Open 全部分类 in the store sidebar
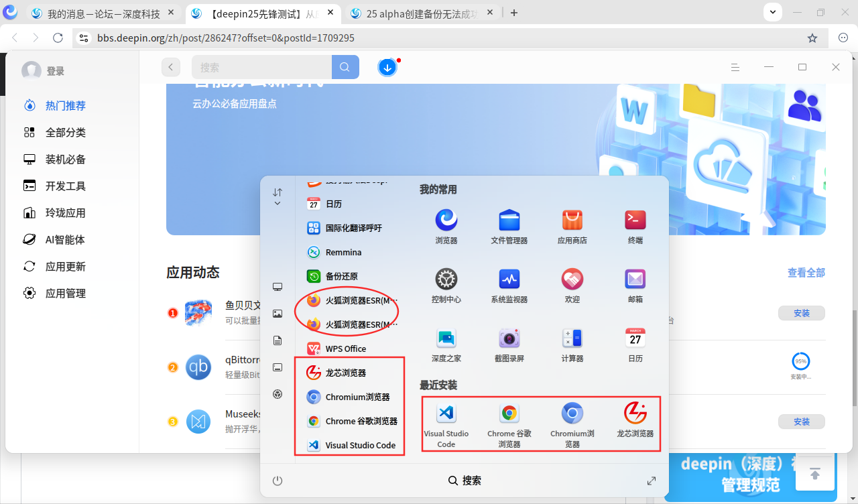858x504 pixels. 65,132
